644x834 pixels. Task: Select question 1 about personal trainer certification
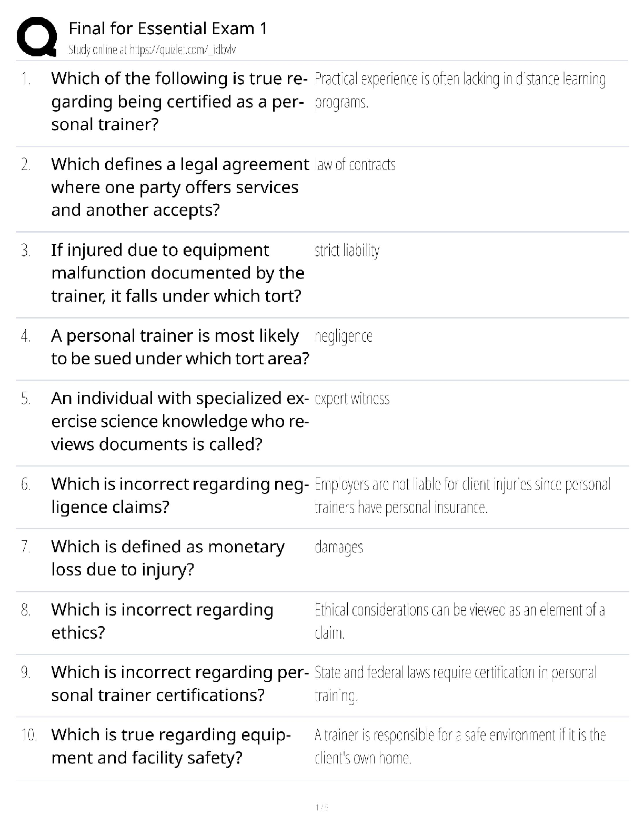click(179, 101)
